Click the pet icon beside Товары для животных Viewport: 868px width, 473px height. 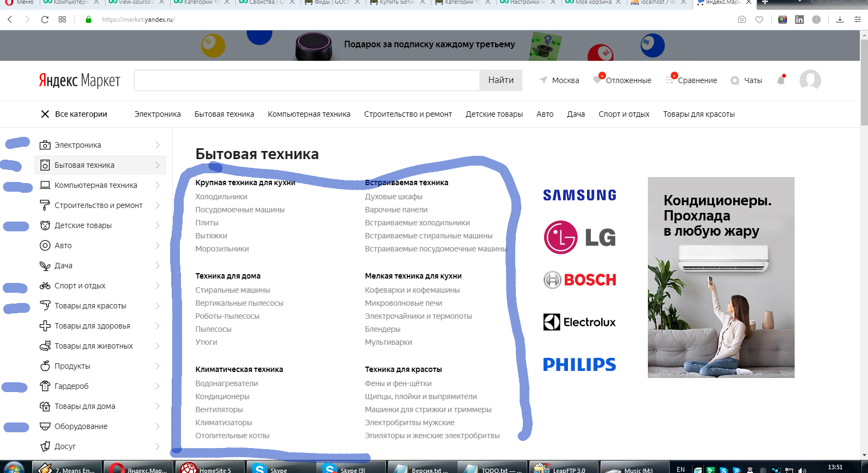click(45, 346)
